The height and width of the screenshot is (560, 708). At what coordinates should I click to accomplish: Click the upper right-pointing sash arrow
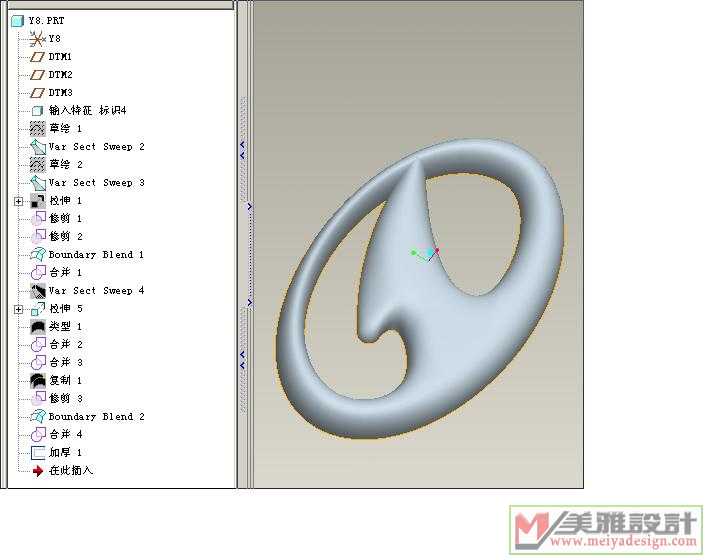coord(249,206)
